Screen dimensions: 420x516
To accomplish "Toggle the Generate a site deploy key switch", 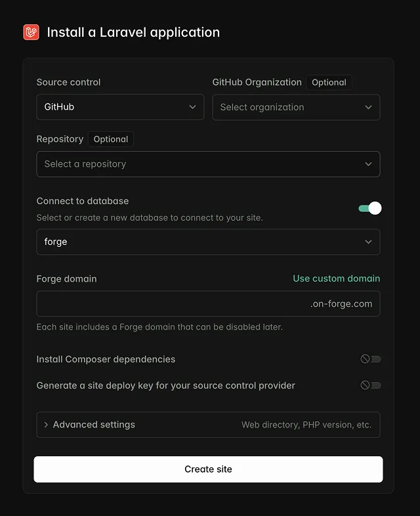I will (371, 385).
